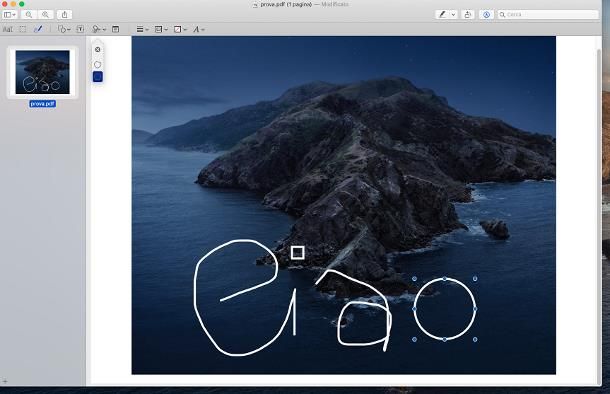
Task: Select the highlight pen tool
Action: click(x=442, y=14)
